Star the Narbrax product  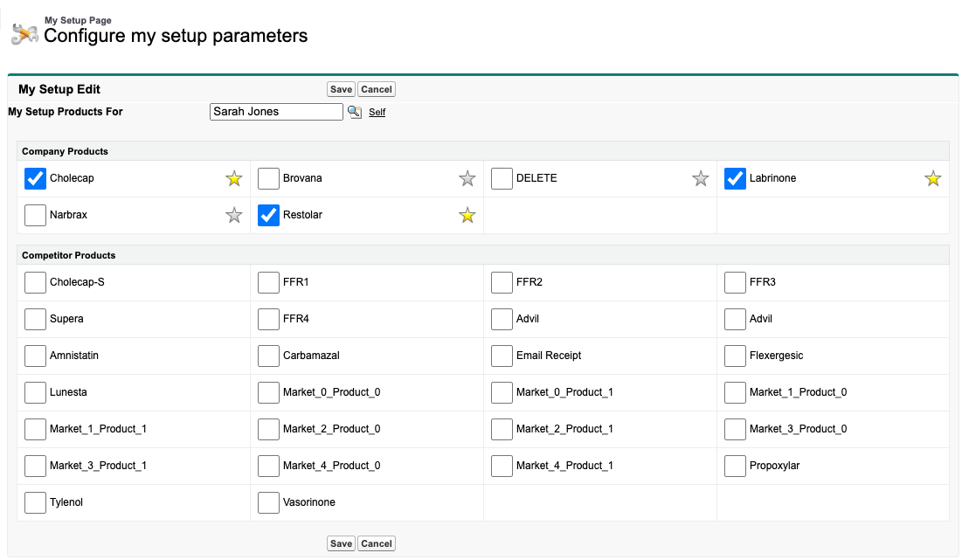pyautogui.click(x=233, y=216)
